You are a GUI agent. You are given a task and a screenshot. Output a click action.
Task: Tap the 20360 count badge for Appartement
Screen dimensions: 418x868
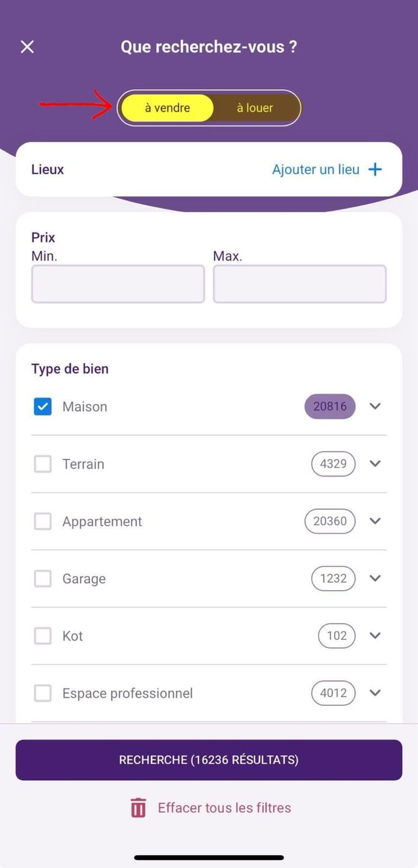[x=329, y=521]
